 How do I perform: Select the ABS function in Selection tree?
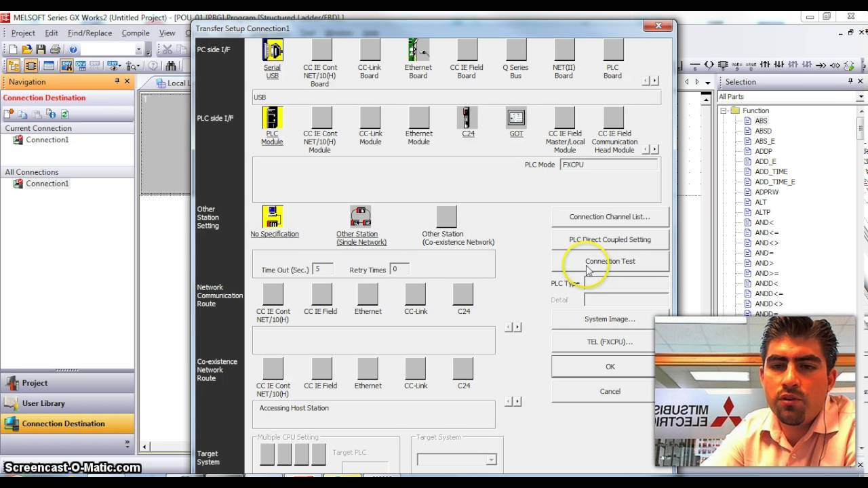coord(761,121)
